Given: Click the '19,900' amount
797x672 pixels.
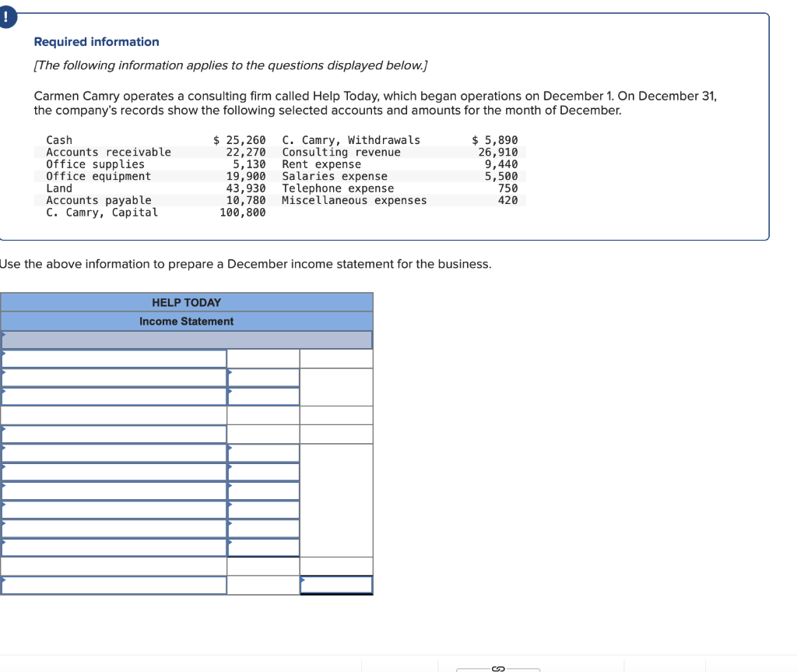Looking at the screenshot, I should click(x=246, y=176).
